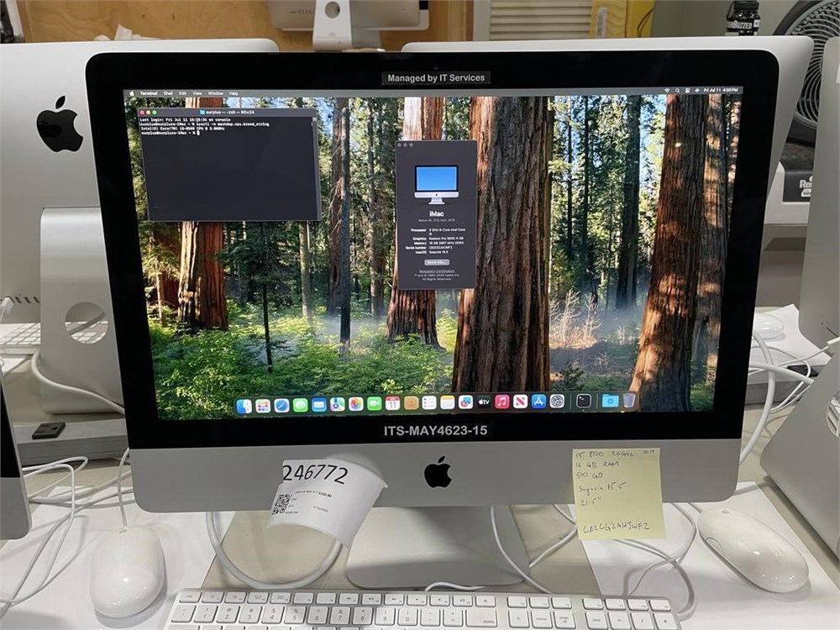Open the Contacts app in Dock

point(412,403)
